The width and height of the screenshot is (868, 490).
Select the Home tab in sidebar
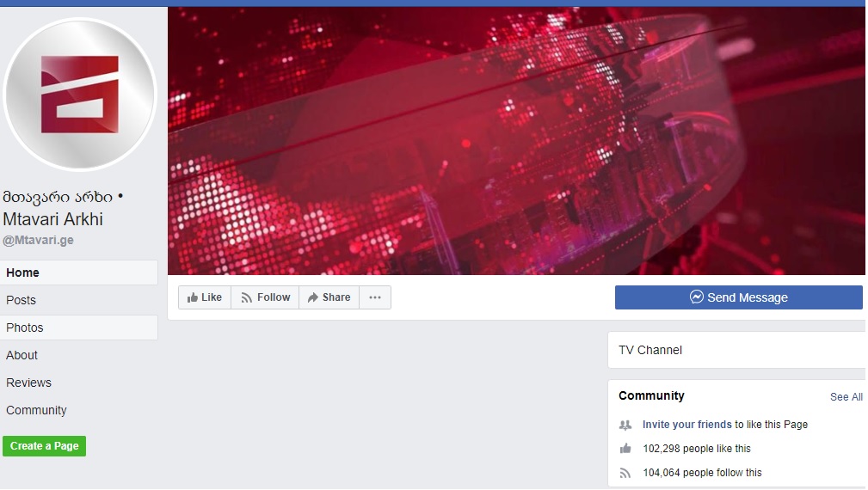(79, 273)
